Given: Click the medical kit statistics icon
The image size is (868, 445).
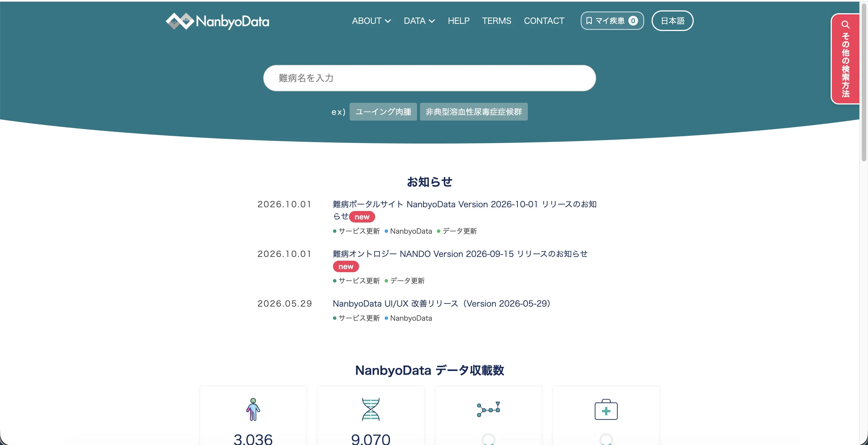Looking at the screenshot, I should pos(606,410).
